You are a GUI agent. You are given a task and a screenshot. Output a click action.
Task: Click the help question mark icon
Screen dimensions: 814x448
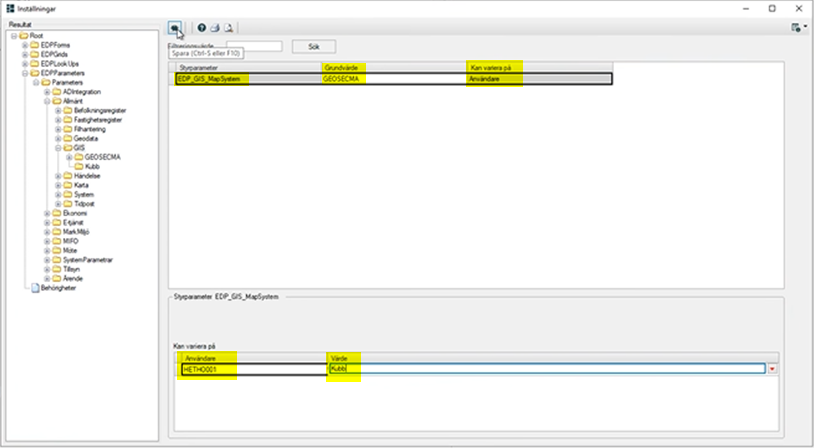click(201, 28)
